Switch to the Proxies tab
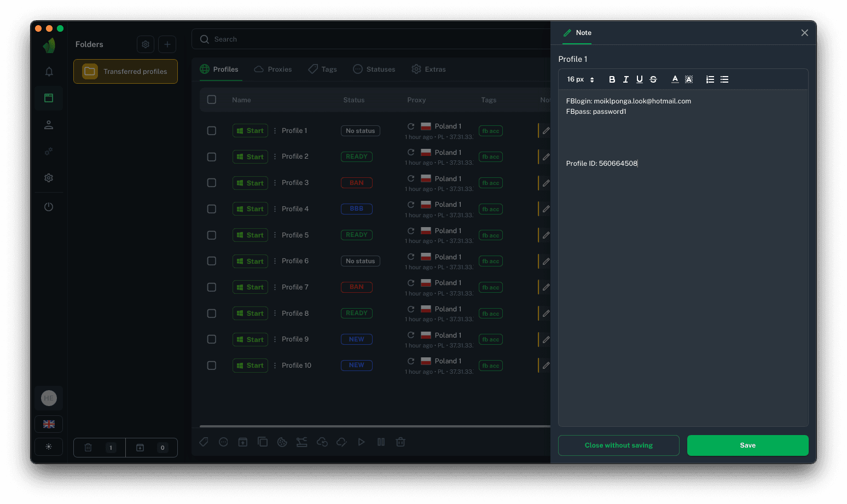This screenshot has height=504, width=847. [273, 69]
